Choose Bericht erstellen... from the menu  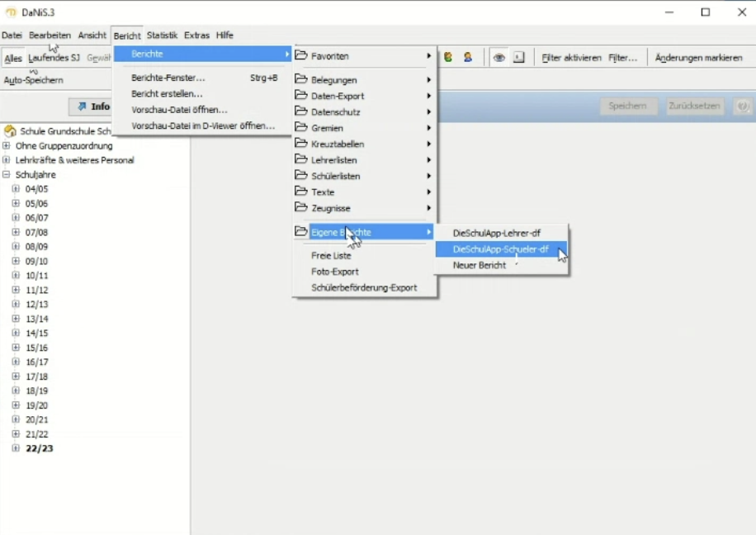coord(168,94)
